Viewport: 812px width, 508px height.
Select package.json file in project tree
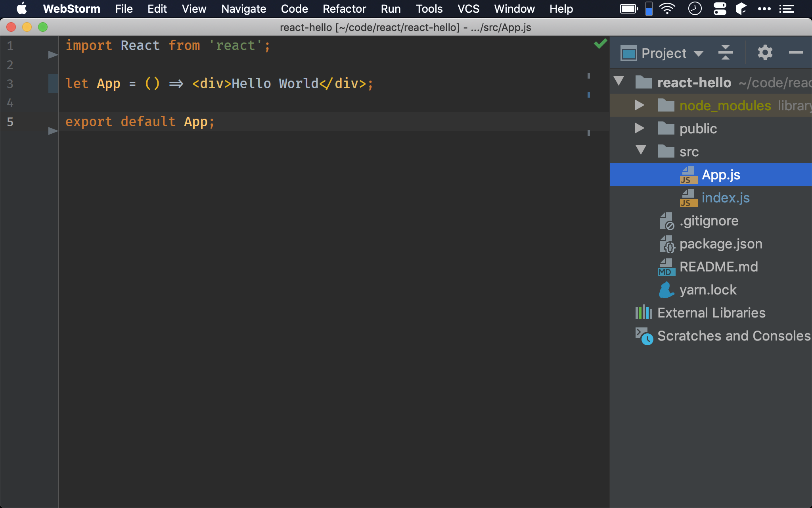(721, 243)
